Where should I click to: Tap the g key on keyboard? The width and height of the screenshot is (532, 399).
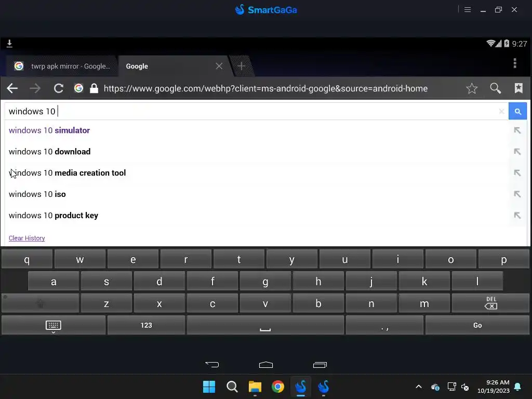click(x=265, y=281)
